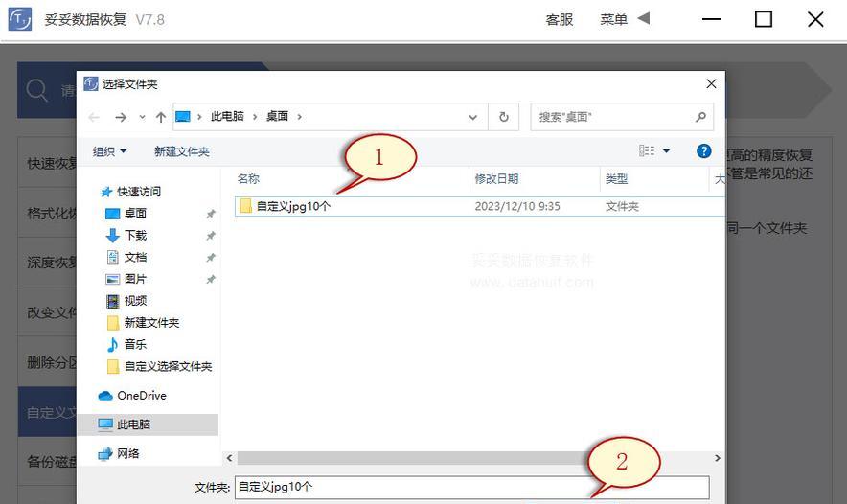
Task: Expand the triangle arrow next to 菜单
Action: (643, 18)
